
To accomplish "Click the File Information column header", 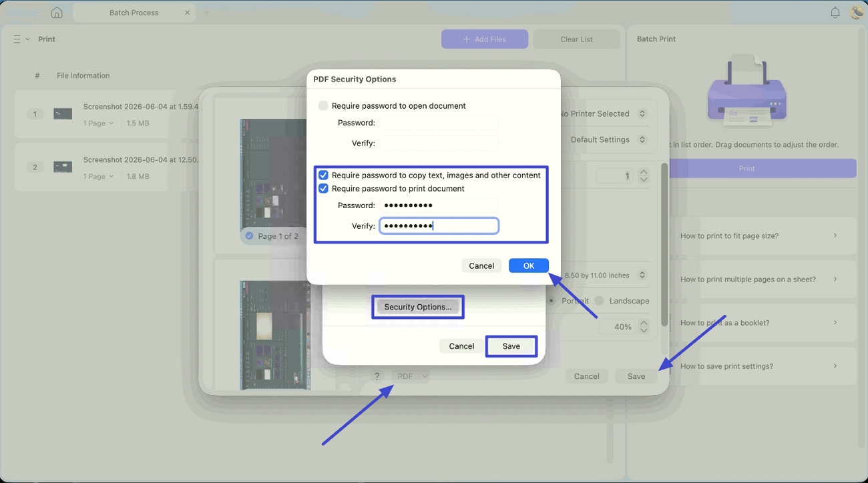I will [83, 75].
